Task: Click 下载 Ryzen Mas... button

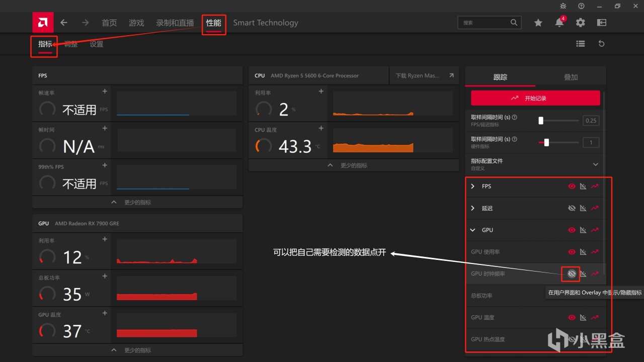Action: point(424,75)
